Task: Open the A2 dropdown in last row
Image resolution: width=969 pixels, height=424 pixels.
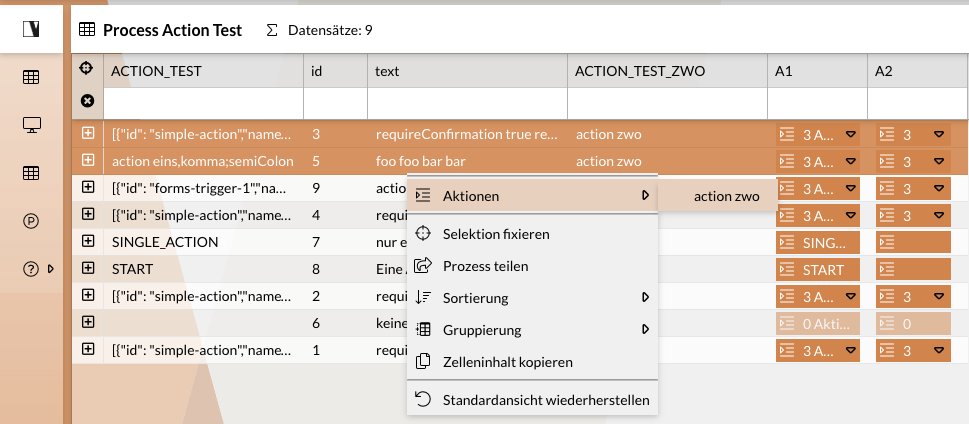Action: (939, 350)
